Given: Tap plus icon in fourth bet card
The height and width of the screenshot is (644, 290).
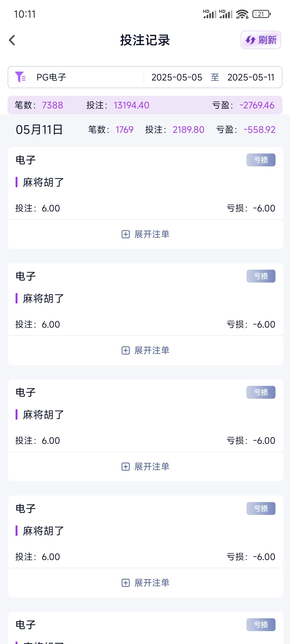Looking at the screenshot, I should coord(126,583).
